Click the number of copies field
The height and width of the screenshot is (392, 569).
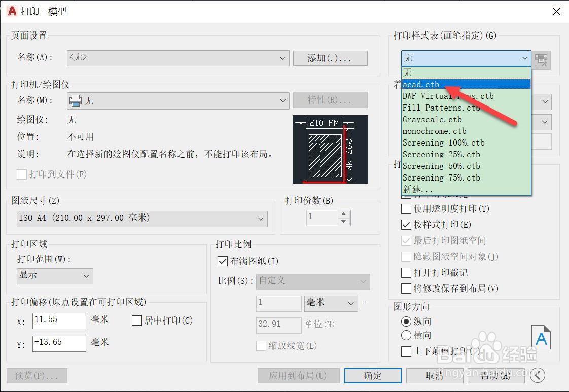tap(322, 218)
